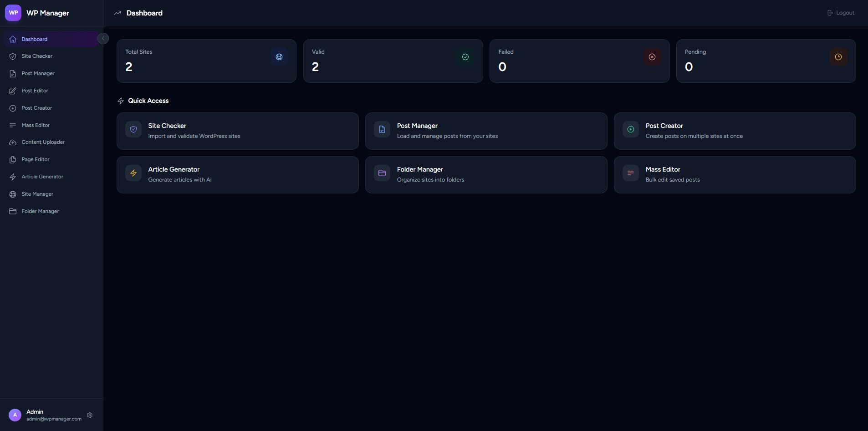The height and width of the screenshot is (431, 868).
Task: Click 'Create posts on multiple sites at once'
Action: pyautogui.click(x=694, y=136)
